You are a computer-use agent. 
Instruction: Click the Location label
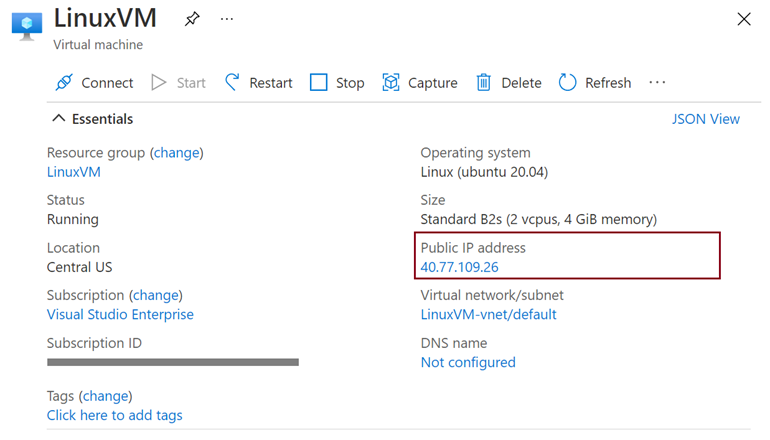tap(73, 248)
